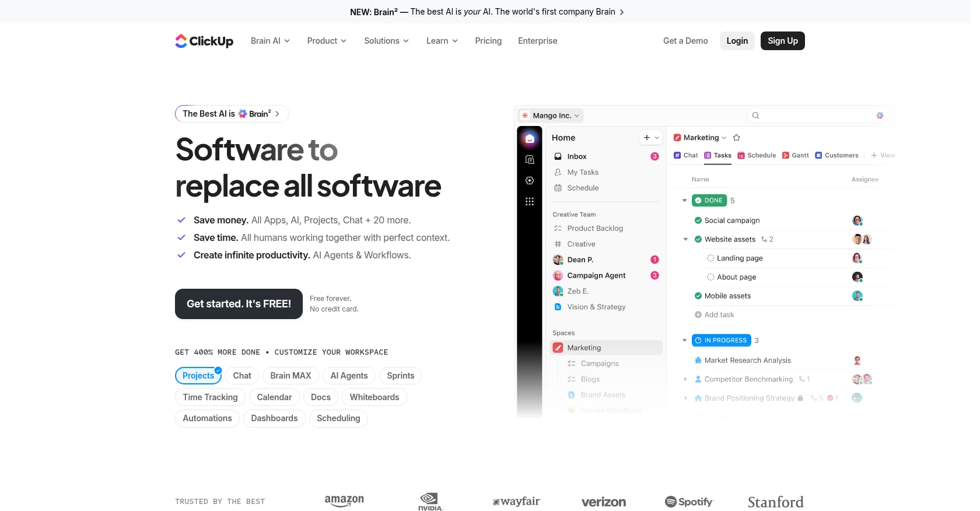Open the Learn dropdown menu
This screenshot has height=511, width=980.
442,41
